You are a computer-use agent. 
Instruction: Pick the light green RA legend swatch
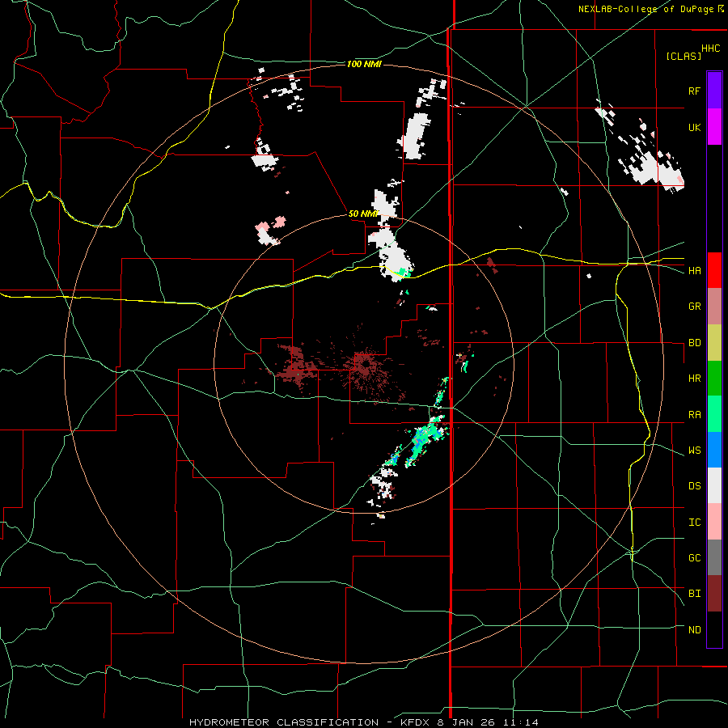pyautogui.click(x=714, y=414)
